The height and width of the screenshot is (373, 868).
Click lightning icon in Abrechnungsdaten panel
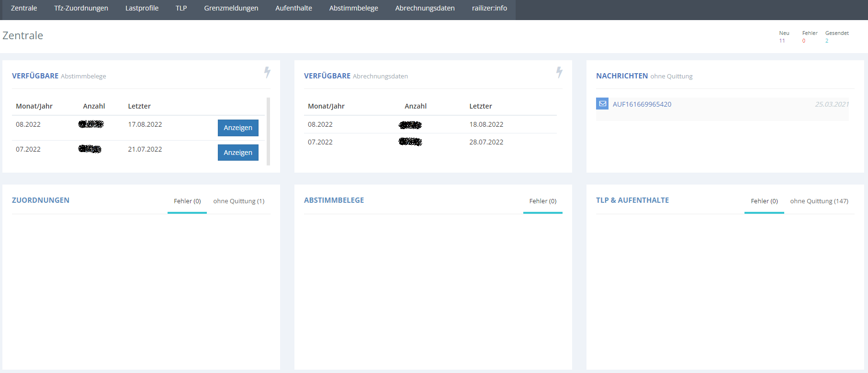tap(559, 72)
